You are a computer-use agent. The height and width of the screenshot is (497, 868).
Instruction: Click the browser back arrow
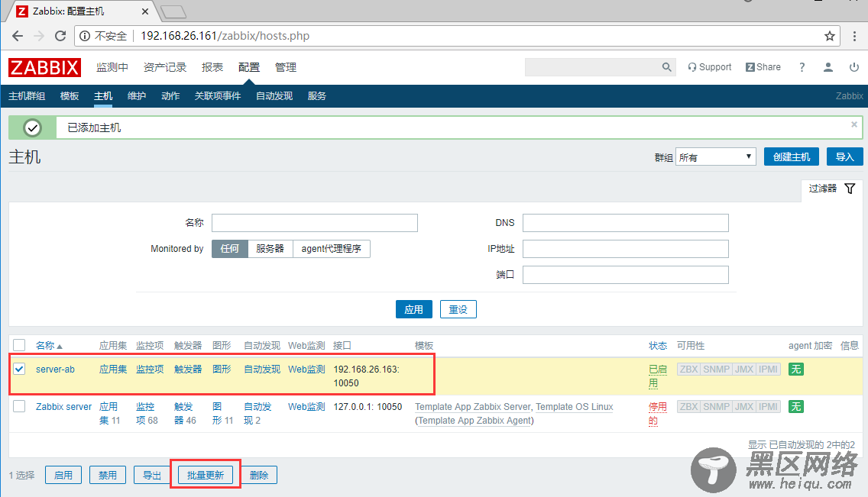(18, 36)
